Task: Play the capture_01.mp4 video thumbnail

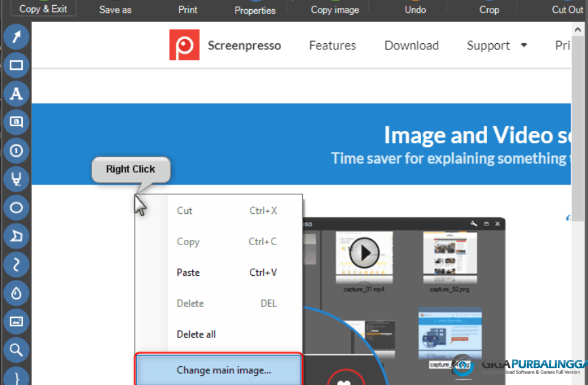Action: tap(364, 253)
